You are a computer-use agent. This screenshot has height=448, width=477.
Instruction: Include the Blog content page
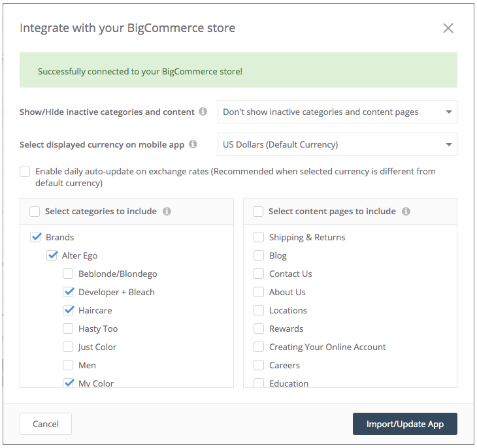tap(259, 255)
